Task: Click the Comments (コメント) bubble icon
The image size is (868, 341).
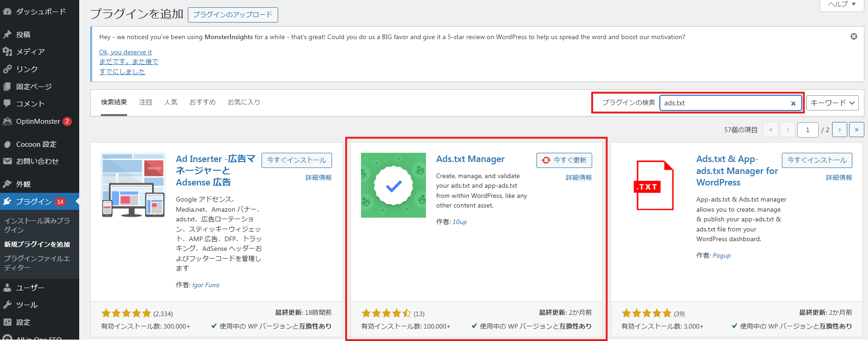Action: (7, 104)
